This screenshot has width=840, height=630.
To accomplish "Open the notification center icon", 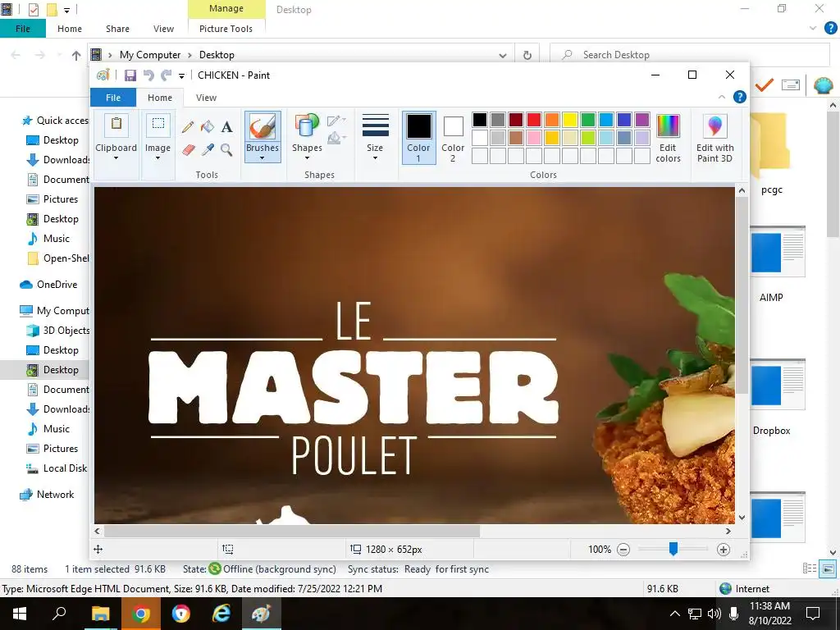I will click(813, 614).
